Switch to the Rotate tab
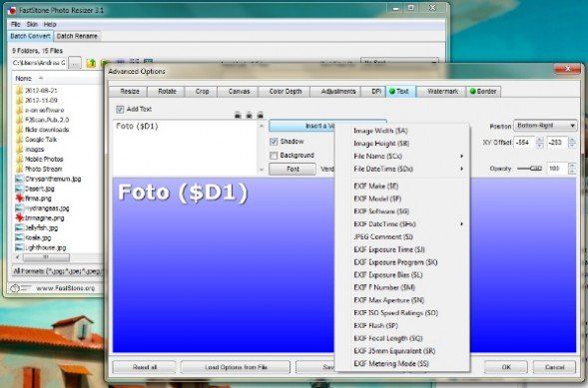 (167, 92)
